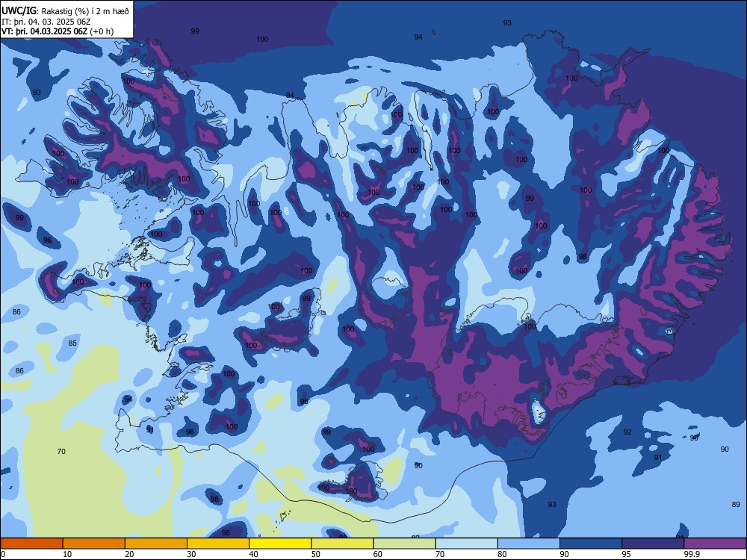The width and height of the screenshot is (747, 560).
Task: Select the medium blue 80–90 legend swatch
Action: point(529,544)
